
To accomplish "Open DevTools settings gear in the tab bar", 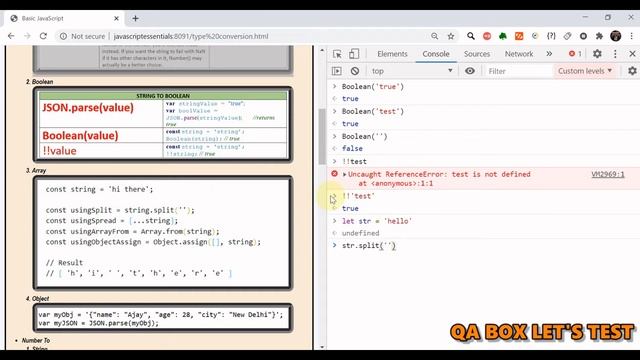I will pyautogui.click(x=597, y=54).
